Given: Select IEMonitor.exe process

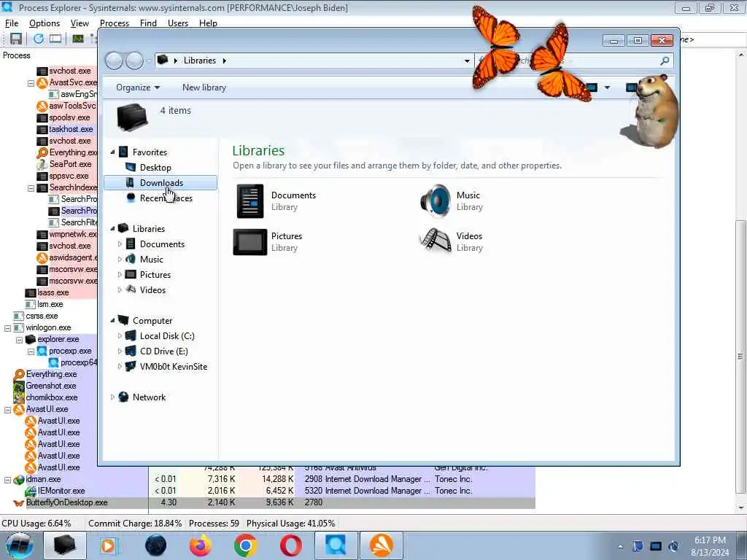Looking at the screenshot, I should pos(61,491).
